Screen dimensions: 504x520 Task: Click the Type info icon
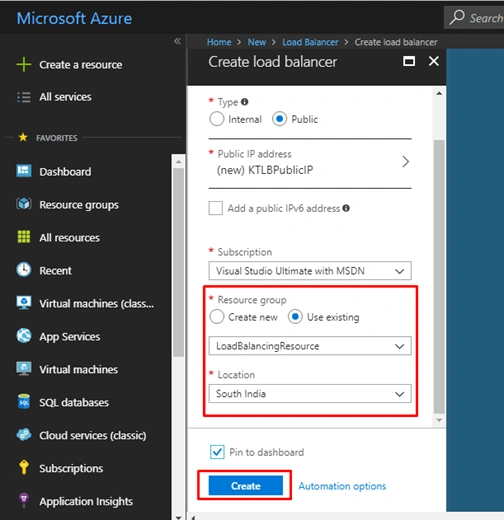point(244,102)
